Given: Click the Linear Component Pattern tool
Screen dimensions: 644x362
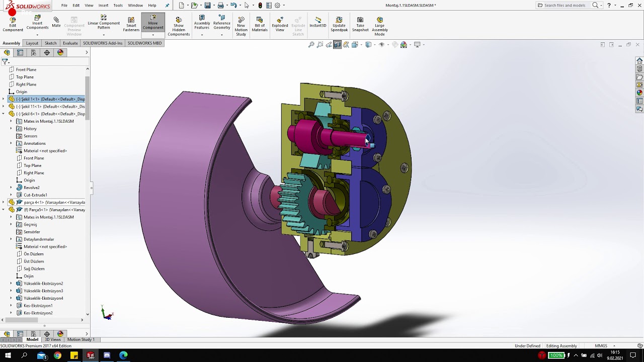Looking at the screenshot, I should [104, 23].
